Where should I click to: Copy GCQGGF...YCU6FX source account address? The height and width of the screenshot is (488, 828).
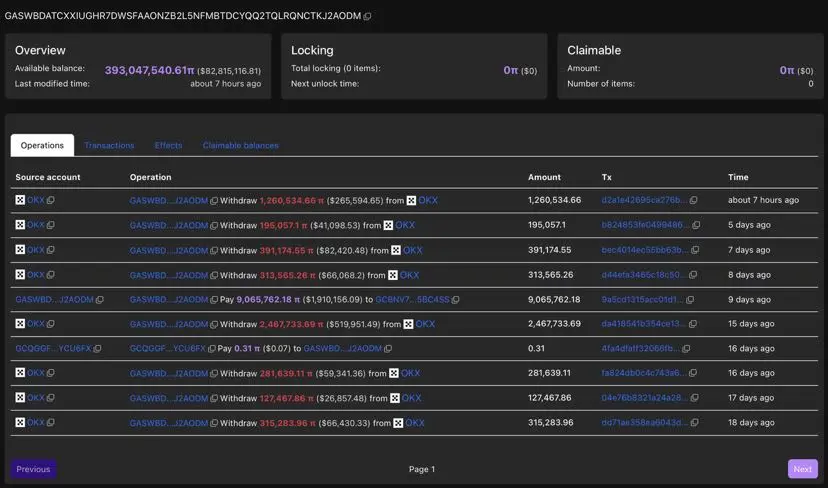[x=97, y=349]
